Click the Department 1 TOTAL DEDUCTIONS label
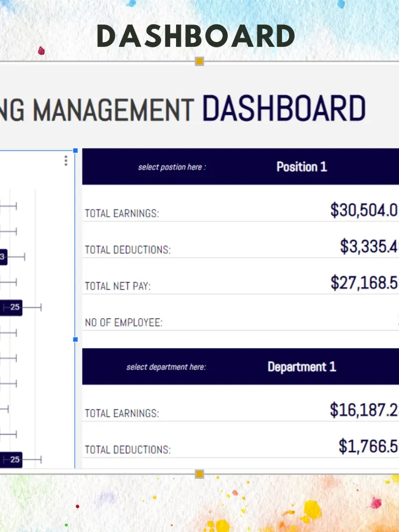The height and width of the screenshot is (532, 399). click(127, 449)
